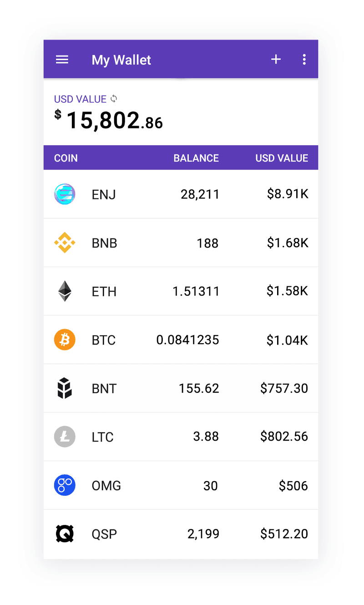Tap the orange Bitcoin icon
The image size is (364, 605).
coord(65,340)
